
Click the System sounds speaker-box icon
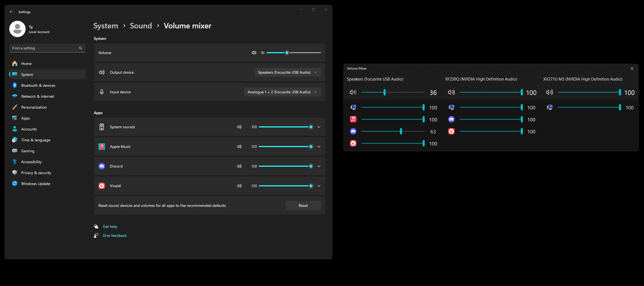(102, 127)
